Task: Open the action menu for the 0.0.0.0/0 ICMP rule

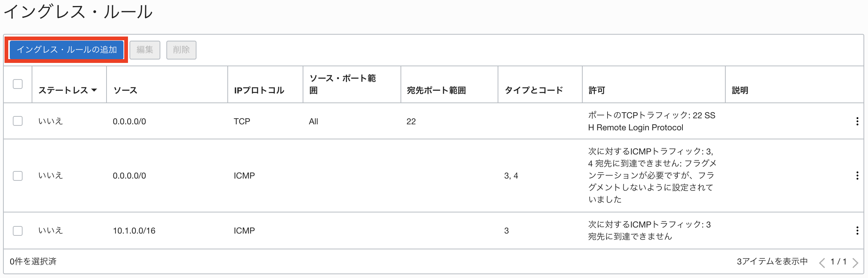Action: click(857, 176)
